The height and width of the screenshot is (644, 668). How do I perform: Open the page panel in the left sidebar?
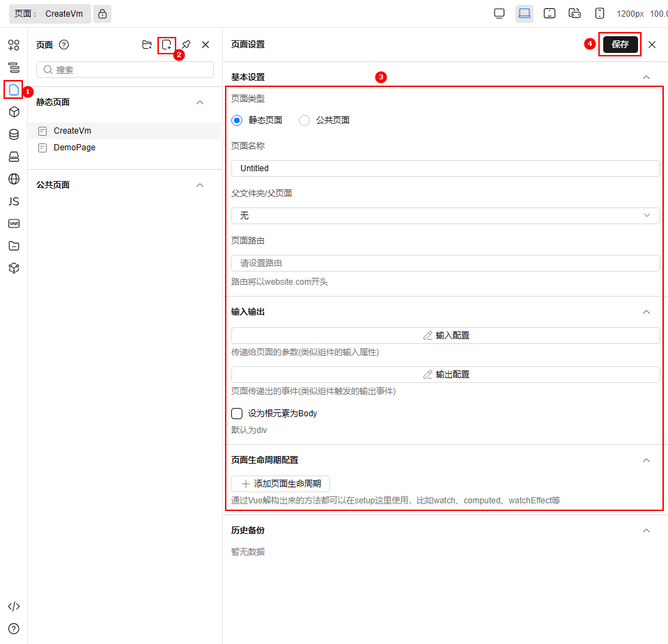pyautogui.click(x=13, y=90)
